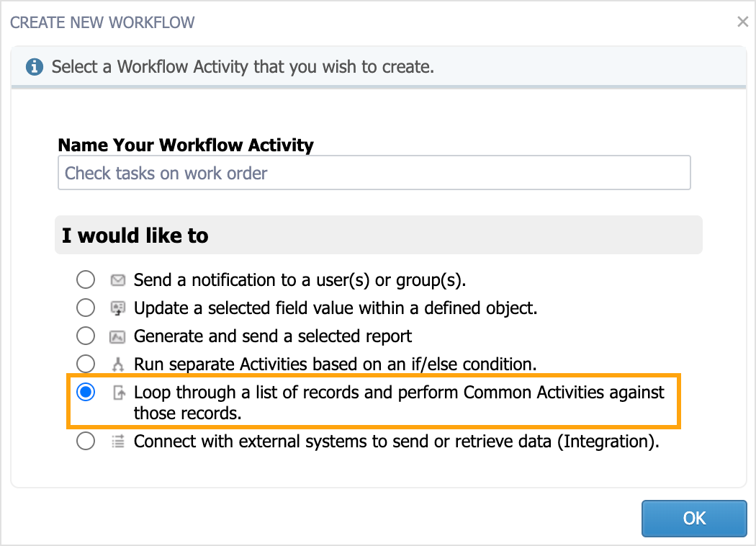Choose the if/else condition radio button

click(x=86, y=364)
